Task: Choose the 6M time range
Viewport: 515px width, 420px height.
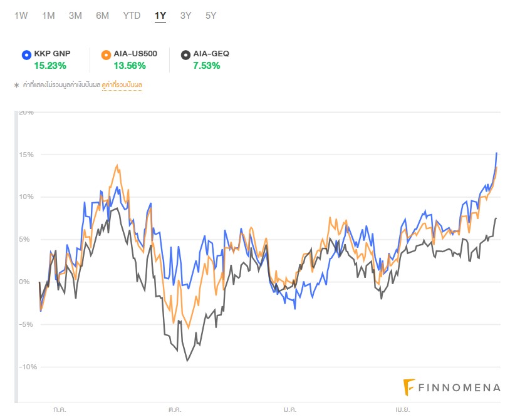Action: 102,16
